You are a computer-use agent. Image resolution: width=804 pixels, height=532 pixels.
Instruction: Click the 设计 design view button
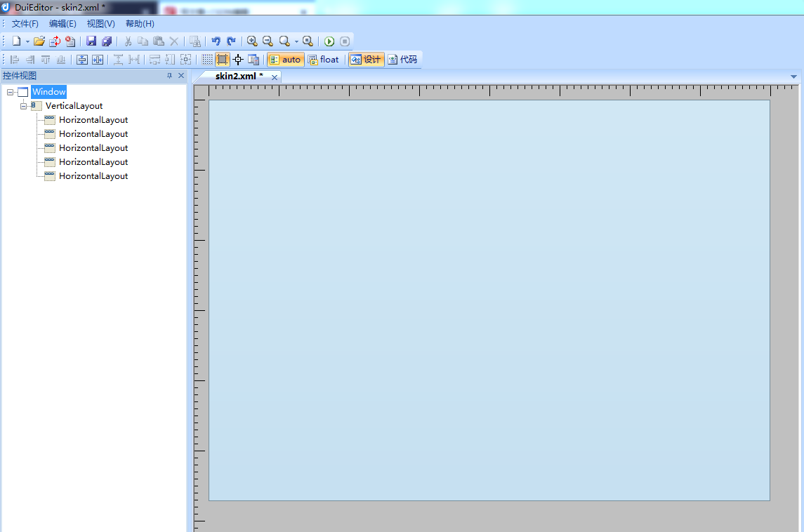coord(366,59)
